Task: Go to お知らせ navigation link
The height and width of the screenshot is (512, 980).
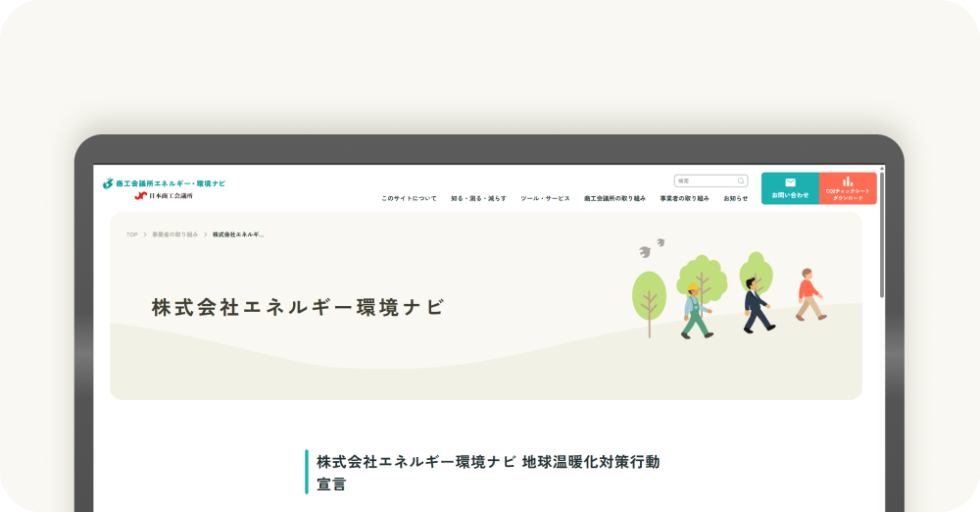Action: pyautogui.click(x=735, y=198)
